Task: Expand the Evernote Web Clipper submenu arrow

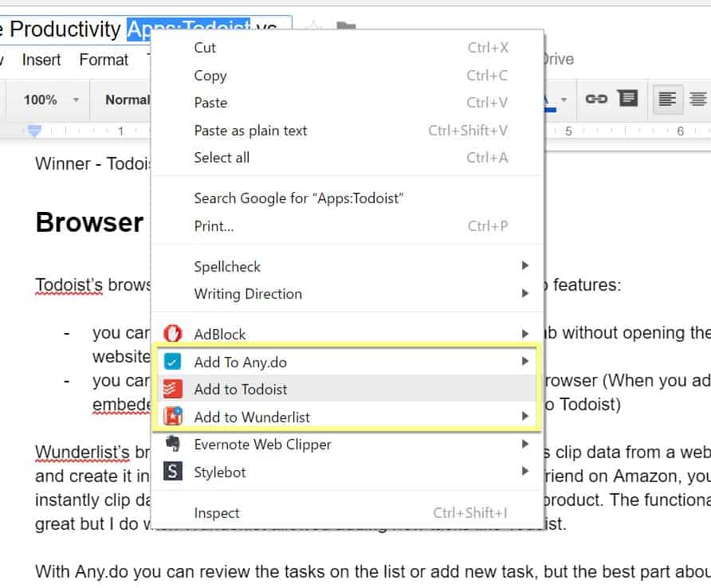Action: click(524, 444)
